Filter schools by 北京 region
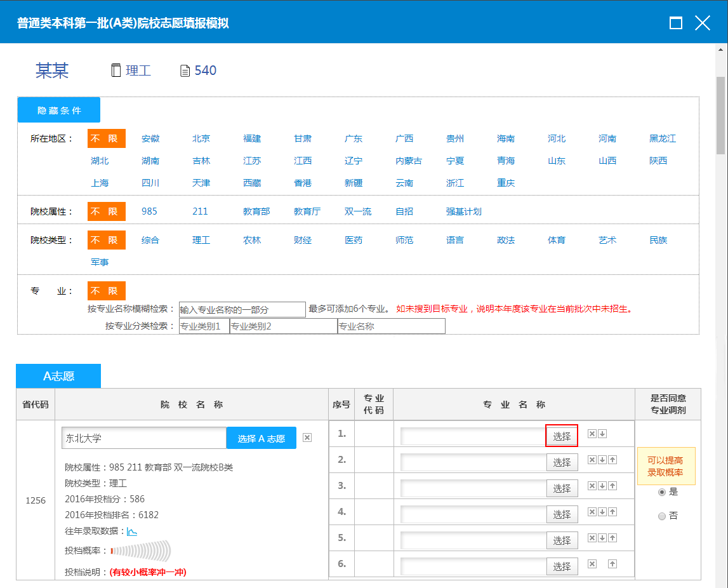This screenshot has height=588, width=728. 201,138
